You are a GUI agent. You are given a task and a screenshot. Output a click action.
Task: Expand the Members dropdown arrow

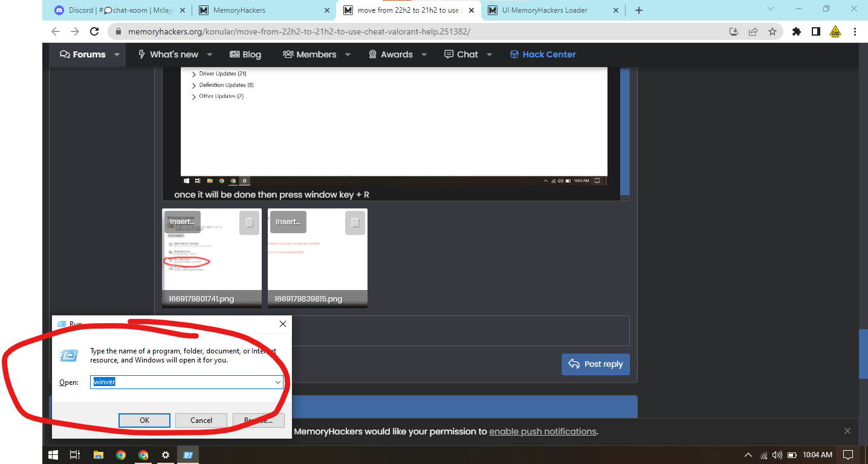348,54
